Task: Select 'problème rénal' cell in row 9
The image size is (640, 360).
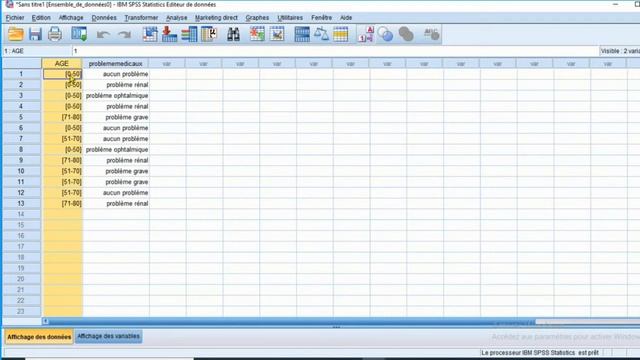Action: coord(116,160)
